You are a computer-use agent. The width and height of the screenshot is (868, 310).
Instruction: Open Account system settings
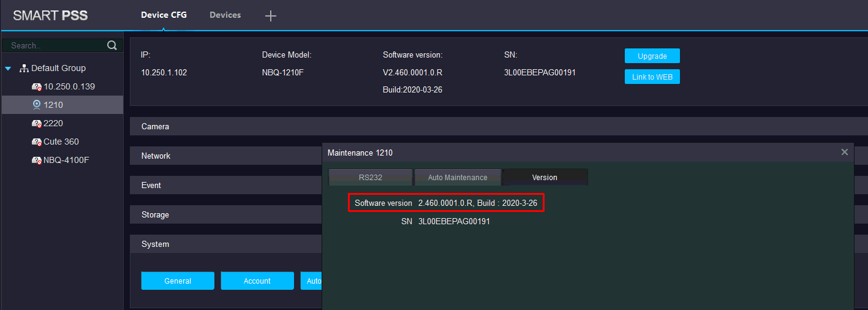(257, 281)
